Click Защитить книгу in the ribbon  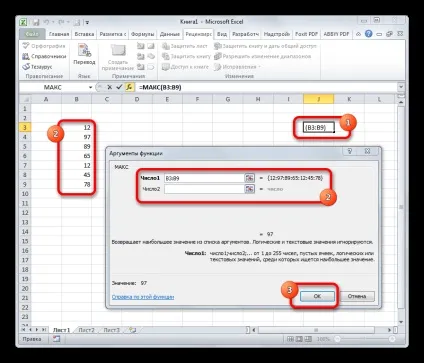tap(186, 56)
